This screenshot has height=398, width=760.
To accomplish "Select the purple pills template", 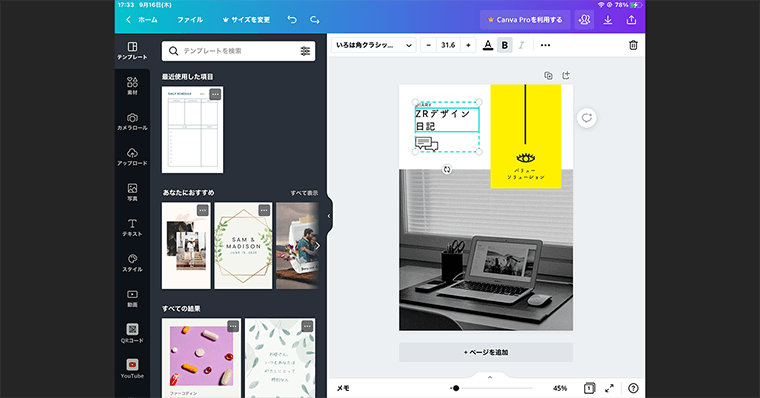I will (x=201, y=358).
